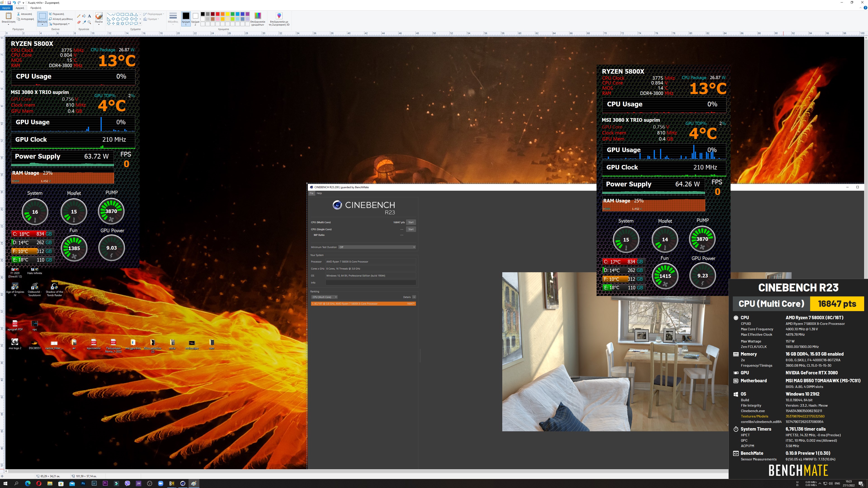Select the Χρώμα 1 foreground color box

click(x=186, y=19)
